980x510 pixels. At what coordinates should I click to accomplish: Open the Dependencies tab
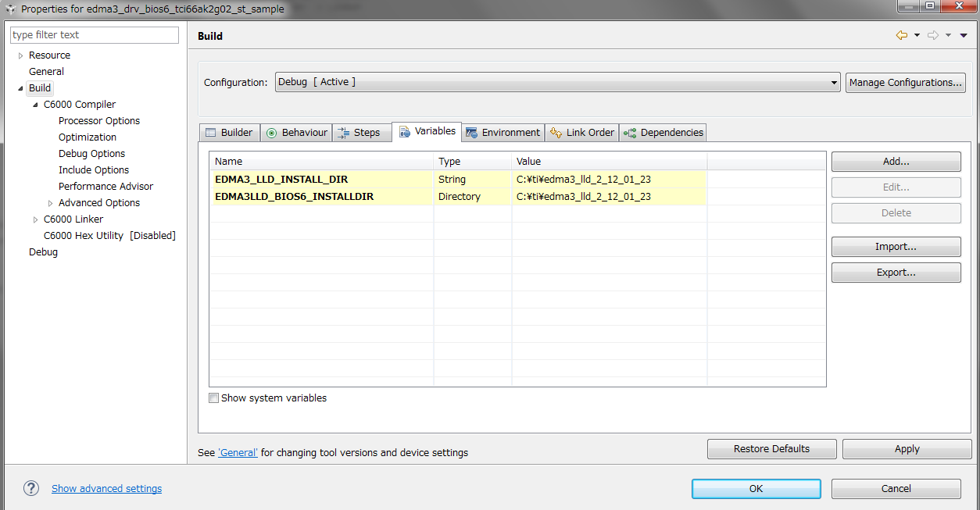[x=663, y=133]
